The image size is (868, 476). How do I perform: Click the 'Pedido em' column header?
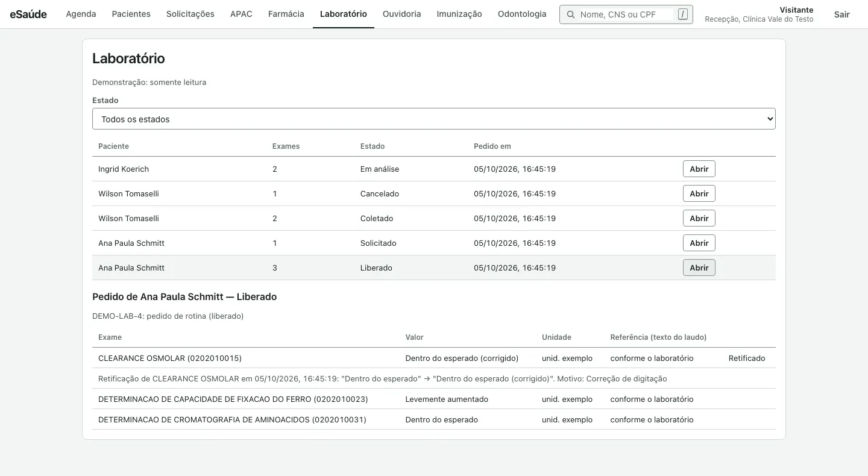pos(492,146)
